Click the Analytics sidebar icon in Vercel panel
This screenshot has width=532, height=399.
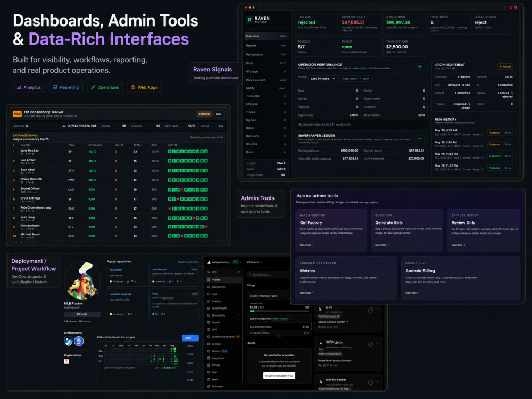[x=209, y=301]
